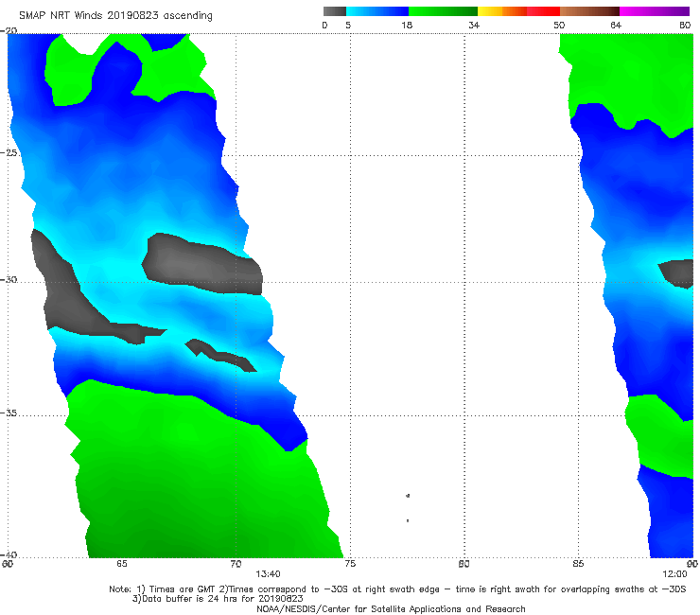
Task: Click the latitude label '-40'
Action: click(x=9, y=554)
